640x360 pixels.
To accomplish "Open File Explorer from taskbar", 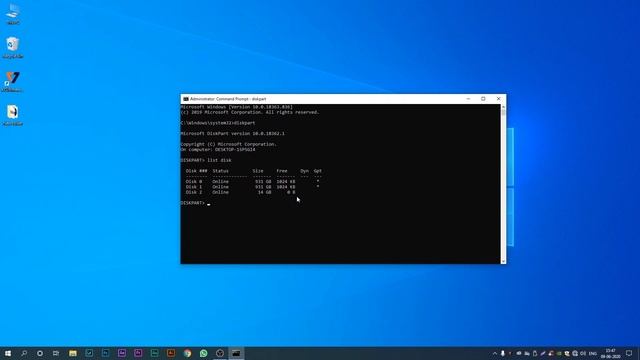I will tap(73, 353).
